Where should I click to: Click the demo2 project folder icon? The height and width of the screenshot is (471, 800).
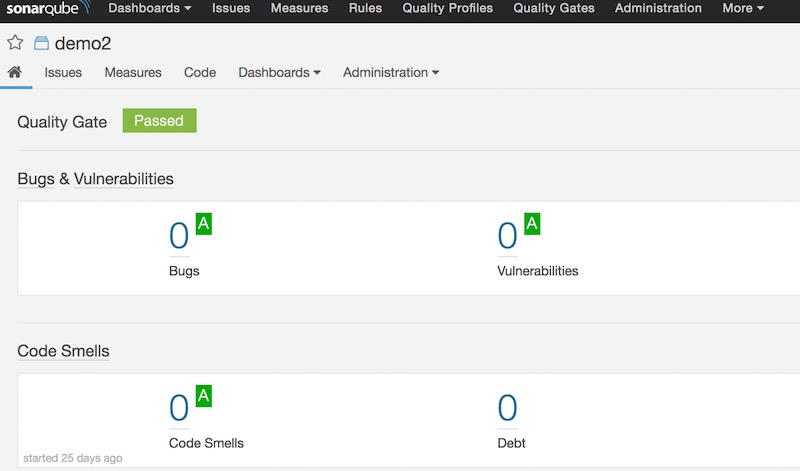[41, 43]
